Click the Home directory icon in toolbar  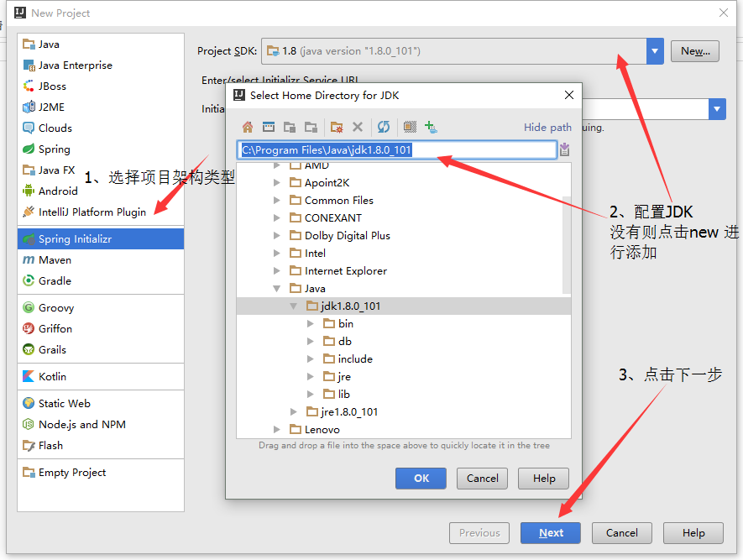pyautogui.click(x=248, y=127)
